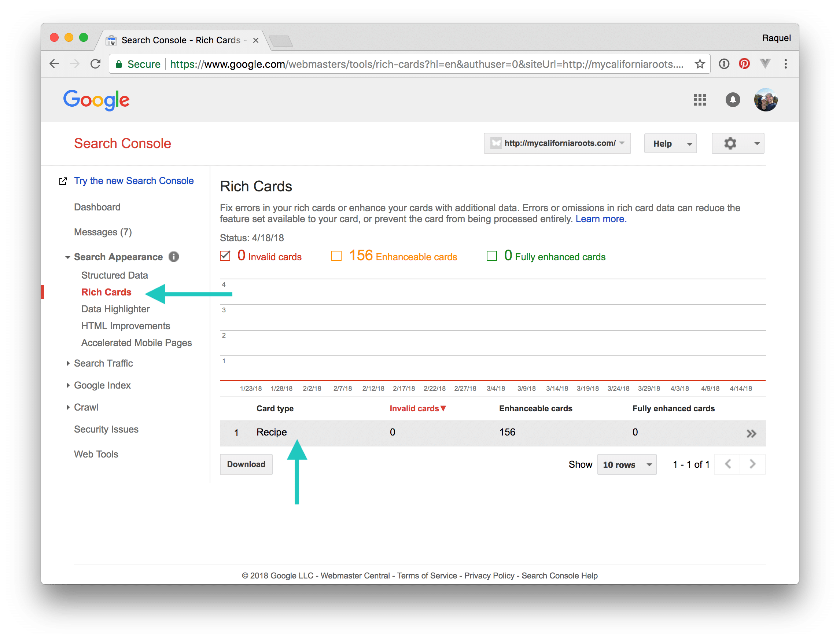The height and width of the screenshot is (643, 840).
Task: Open the 10 rows dropdown
Action: tap(626, 464)
